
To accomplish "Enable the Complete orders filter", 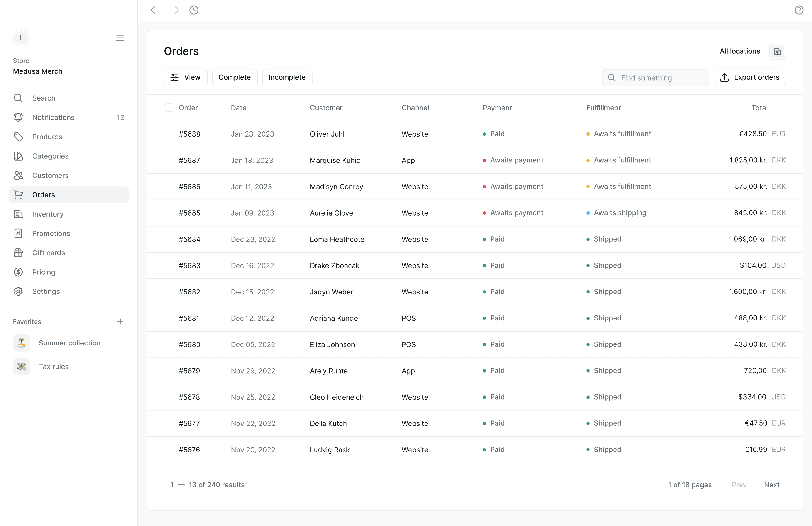I will click(234, 77).
